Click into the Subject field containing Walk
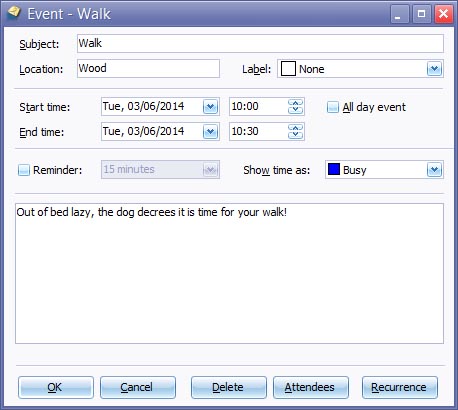This screenshot has width=458, height=410. click(x=260, y=43)
